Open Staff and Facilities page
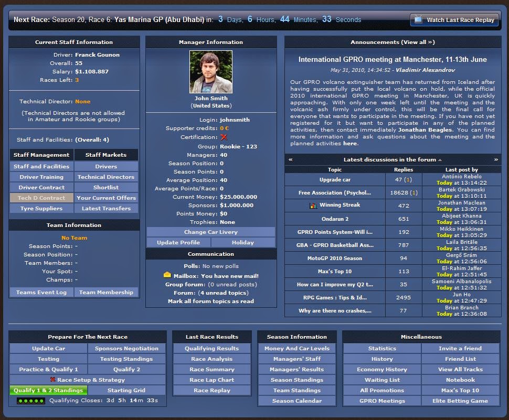Viewport: 509px width, 420px height. (41, 166)
